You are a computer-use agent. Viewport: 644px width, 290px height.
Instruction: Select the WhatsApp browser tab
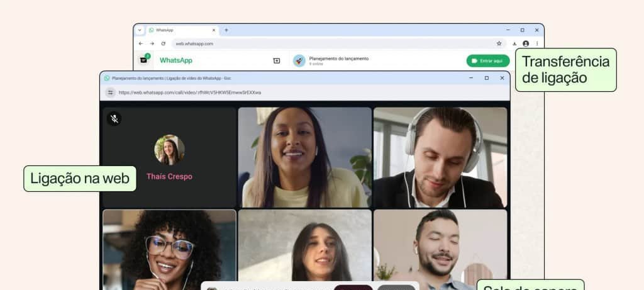tap(182, 30)
